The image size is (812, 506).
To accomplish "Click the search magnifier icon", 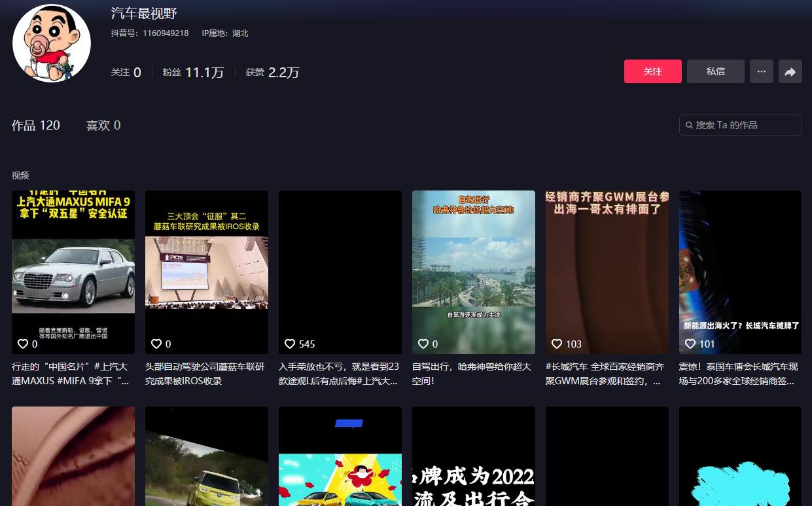I will [689, 125].
